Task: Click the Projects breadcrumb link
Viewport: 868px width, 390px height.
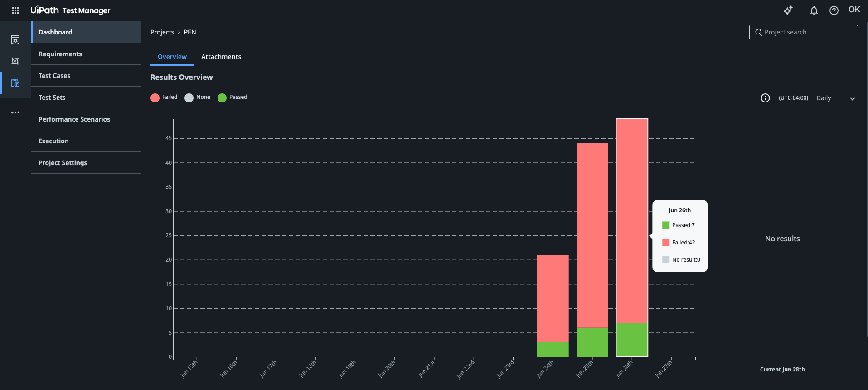Action: click(162, 32)
